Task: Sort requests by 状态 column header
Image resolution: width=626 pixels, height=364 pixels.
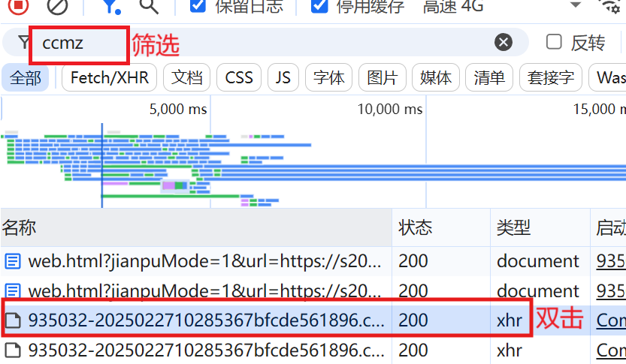Action: tap(416, 227)
